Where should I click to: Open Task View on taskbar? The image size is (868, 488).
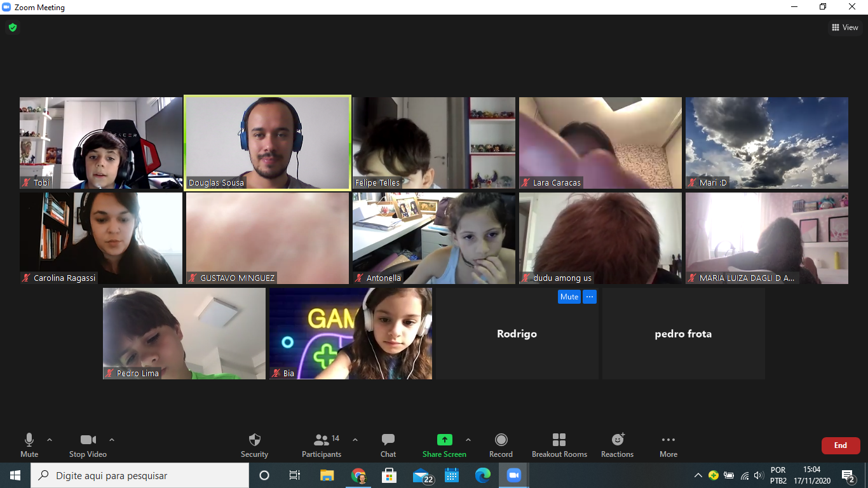(x=295, y=475)
